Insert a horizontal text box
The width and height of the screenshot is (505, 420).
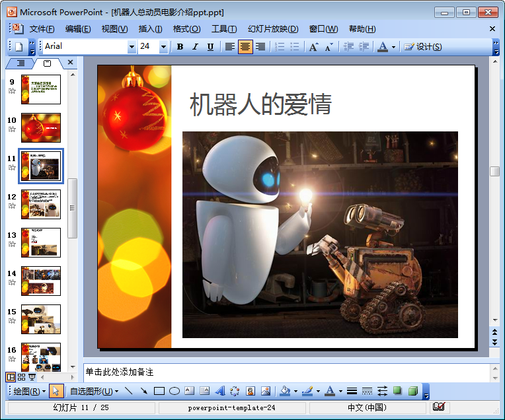189,392
